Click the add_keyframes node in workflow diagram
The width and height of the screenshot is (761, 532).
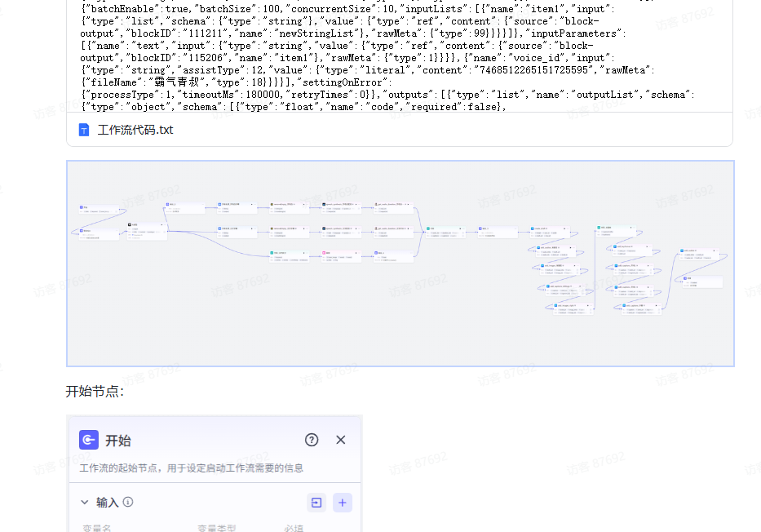631,250
